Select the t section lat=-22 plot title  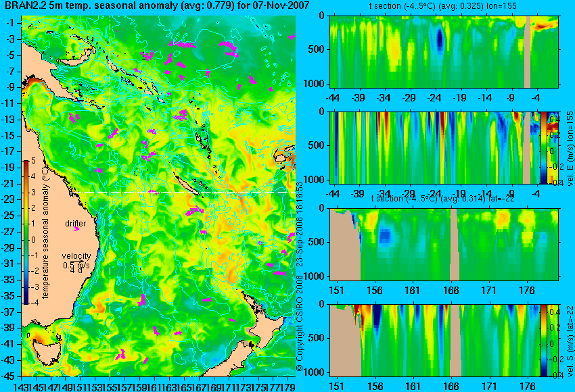tap(442, 199)
